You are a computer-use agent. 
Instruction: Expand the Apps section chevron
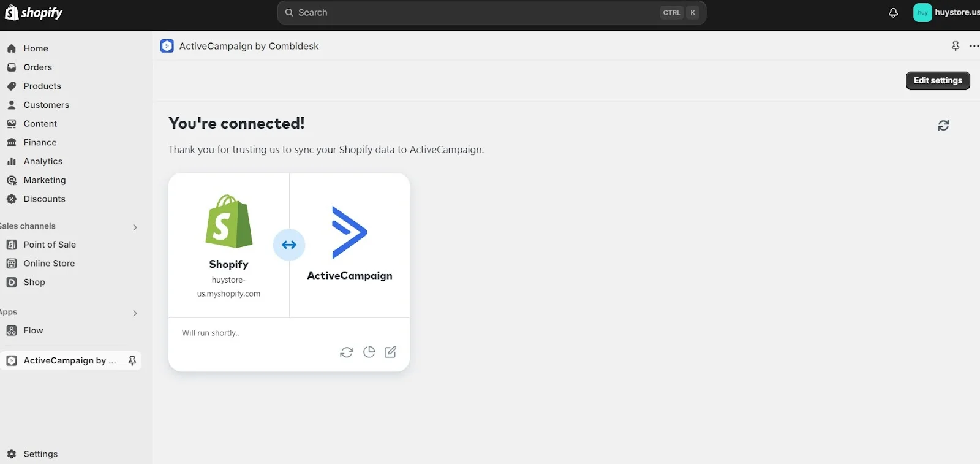point(135,313)
